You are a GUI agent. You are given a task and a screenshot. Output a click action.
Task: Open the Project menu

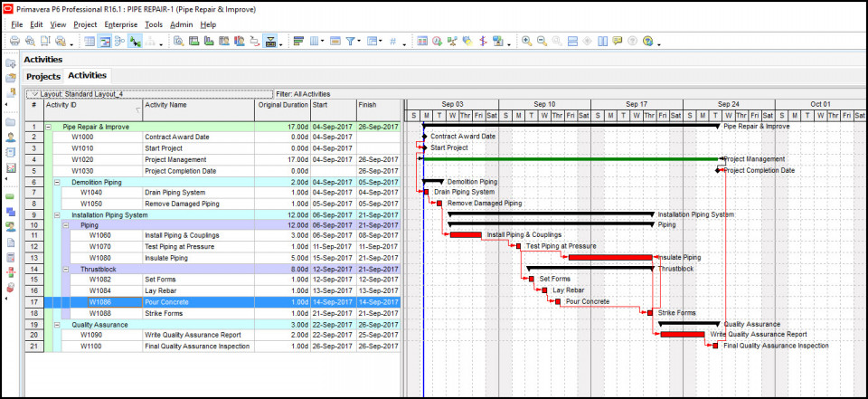pos(85,24)
